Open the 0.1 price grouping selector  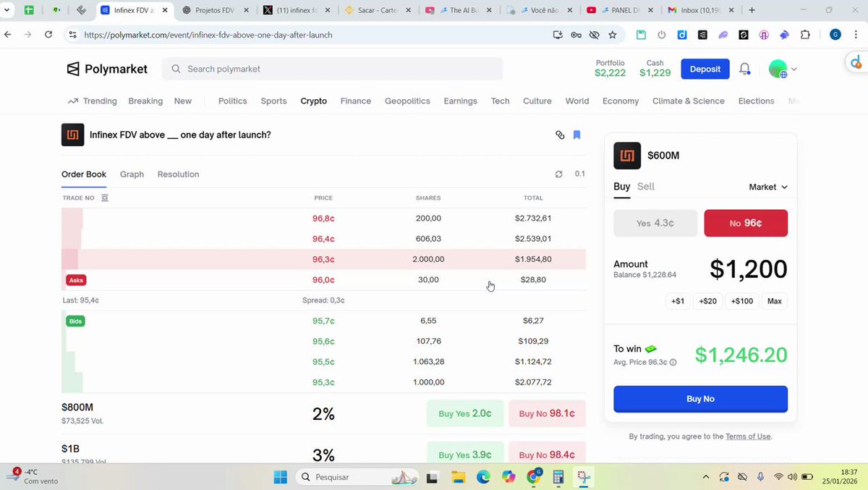click(579, 174)
